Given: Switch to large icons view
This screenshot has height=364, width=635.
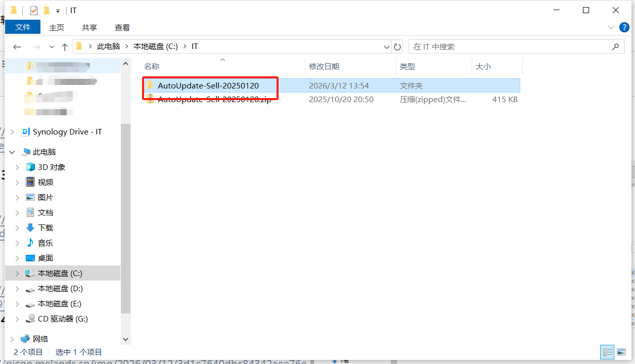Looking at the screenshot, I should (x=621, y=352).
